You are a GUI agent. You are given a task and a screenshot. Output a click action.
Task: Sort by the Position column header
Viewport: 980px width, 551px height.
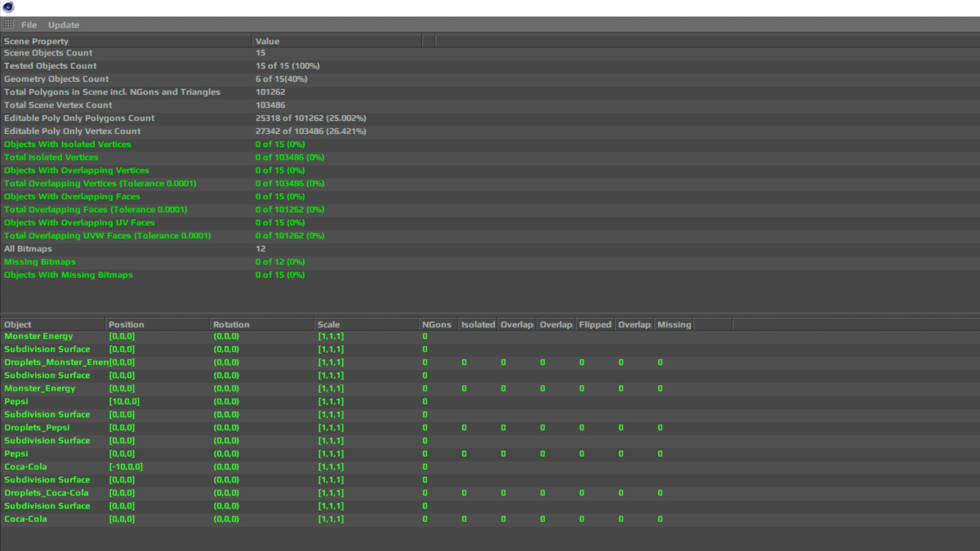pos(126,324)
